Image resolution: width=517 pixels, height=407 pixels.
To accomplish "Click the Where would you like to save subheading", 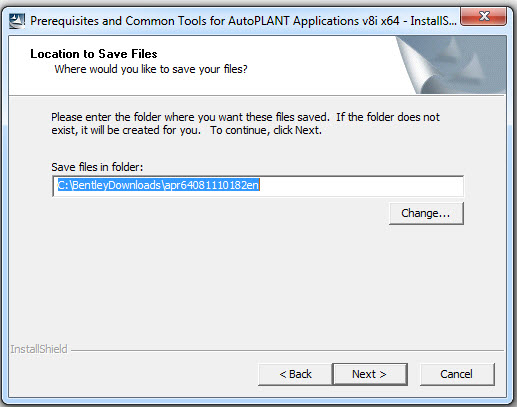I will (151, 69).
